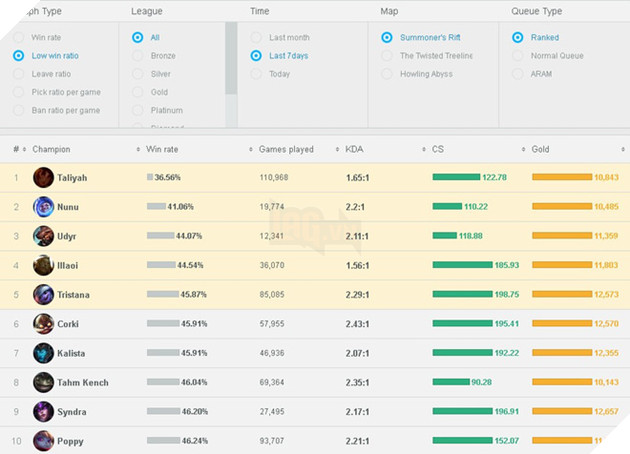Select Illaoi's champion portrait
630x454 pixels.
[x=43, y=265]
